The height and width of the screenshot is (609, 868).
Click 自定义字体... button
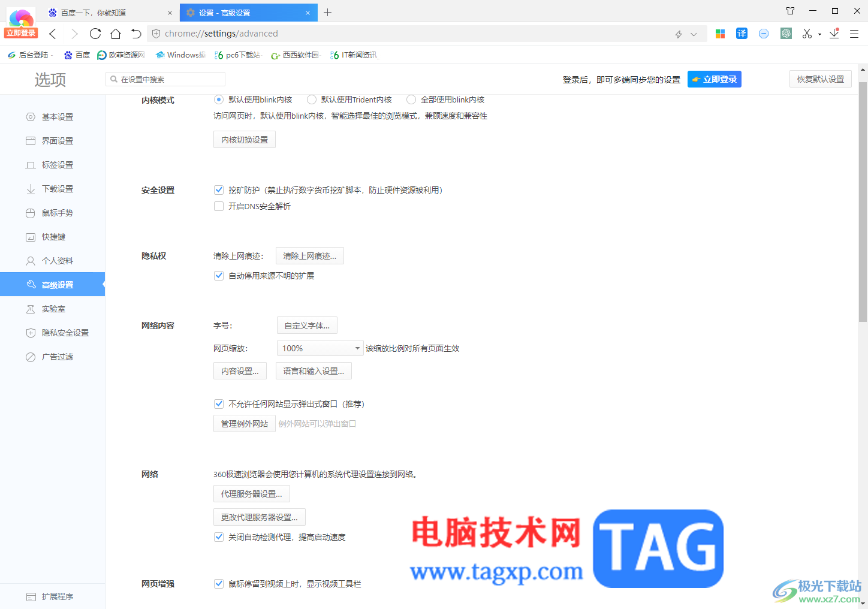pos(307,325)
